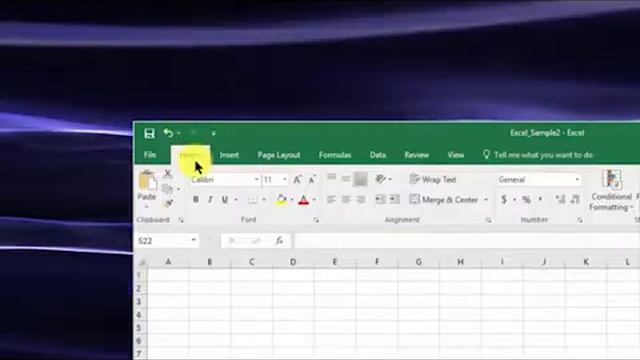
Task: Click Increase Indent icon
Action: pyautogui.click(x=395, y=200)
